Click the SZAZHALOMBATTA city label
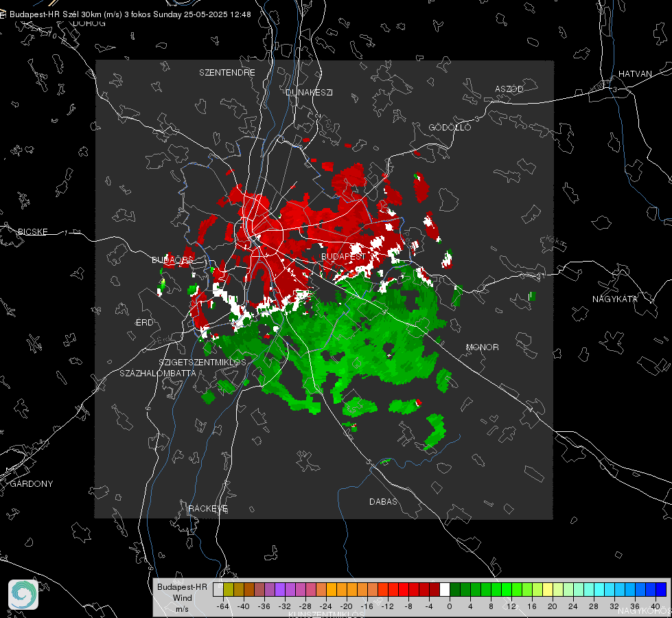 coord(158,373)
